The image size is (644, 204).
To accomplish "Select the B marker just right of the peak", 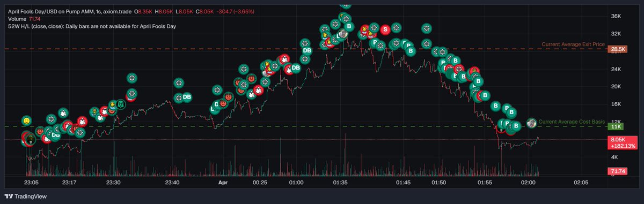I will point(348,26).
